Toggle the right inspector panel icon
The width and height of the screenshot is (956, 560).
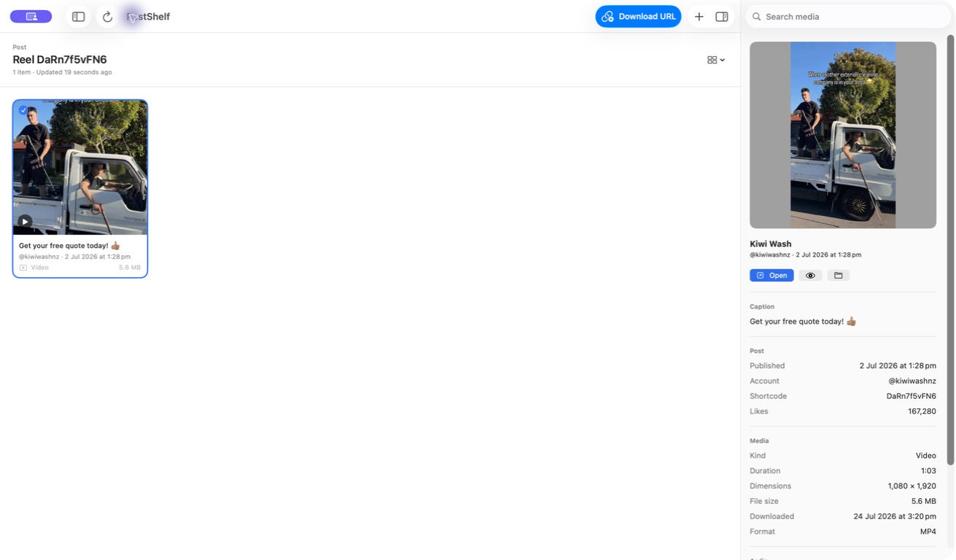tap(722, 17)
